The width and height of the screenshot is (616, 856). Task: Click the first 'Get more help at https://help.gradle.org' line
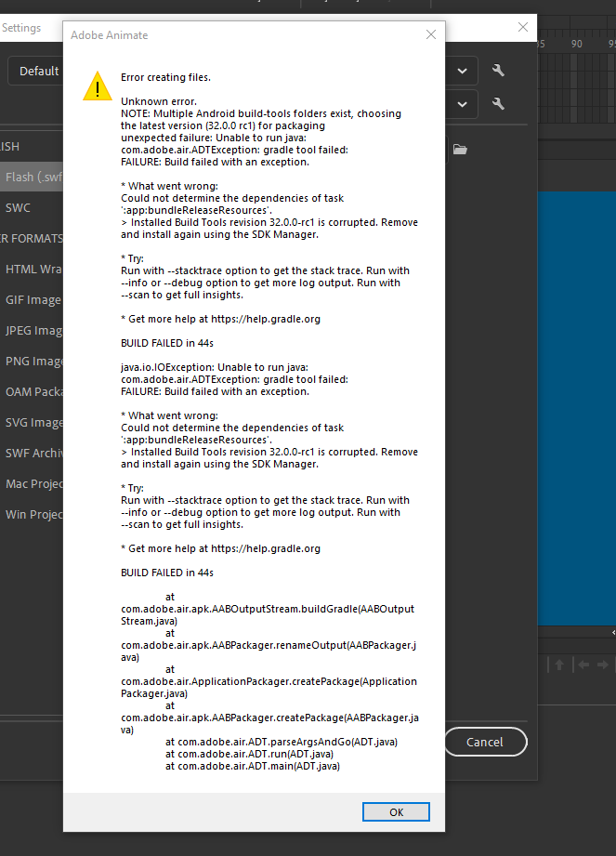pos(220,319)
